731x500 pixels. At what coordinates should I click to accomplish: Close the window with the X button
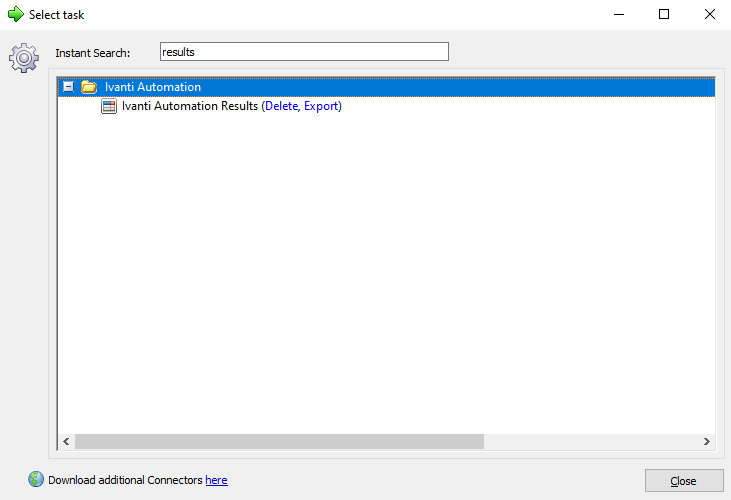click(710, 14)
